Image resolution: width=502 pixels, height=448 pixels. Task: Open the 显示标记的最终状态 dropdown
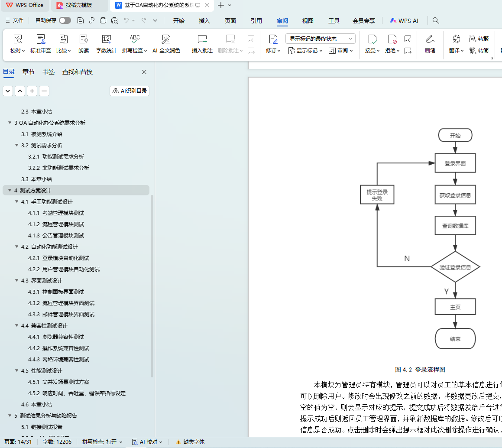pyautogui.click(x=320, y=39)
